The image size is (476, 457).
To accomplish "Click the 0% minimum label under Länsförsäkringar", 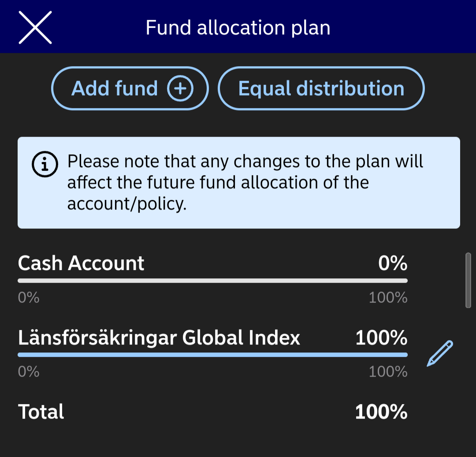I will pos(29,372).
